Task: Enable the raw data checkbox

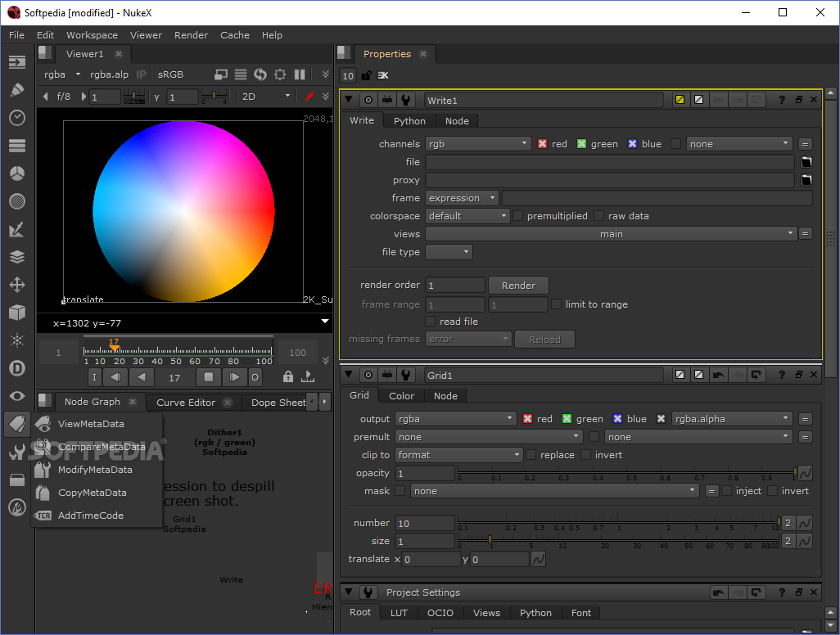Action: pyautogui.click(x=599, y=216)
